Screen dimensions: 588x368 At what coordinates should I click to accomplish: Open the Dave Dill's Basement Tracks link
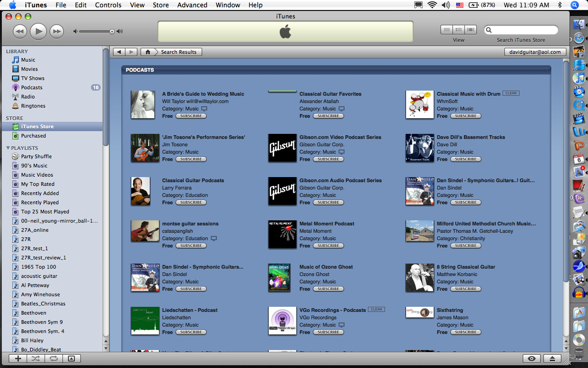[471, 137]
